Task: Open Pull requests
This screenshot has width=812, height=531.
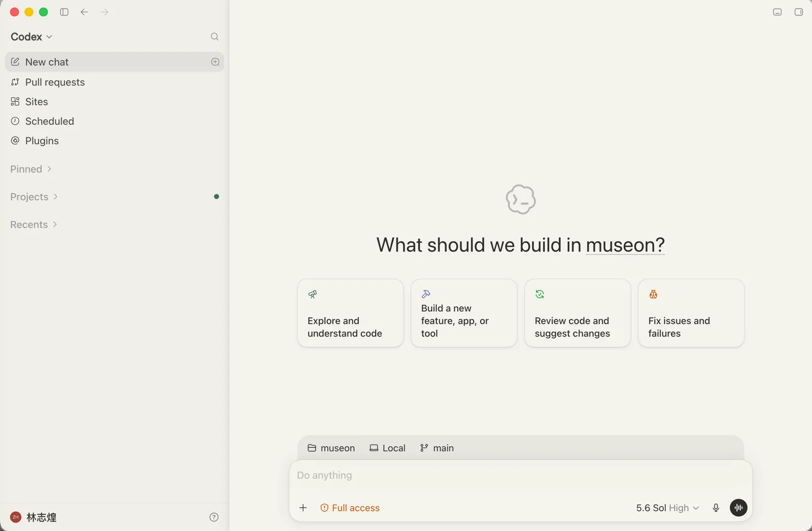Action: pos(114,82)
